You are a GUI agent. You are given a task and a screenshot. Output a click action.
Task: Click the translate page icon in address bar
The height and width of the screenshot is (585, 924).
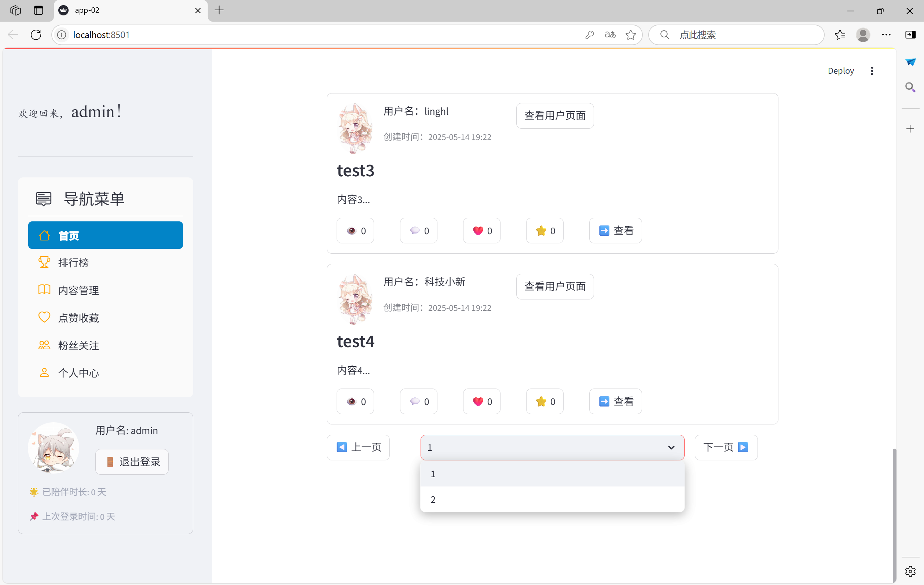click(610, 35)
